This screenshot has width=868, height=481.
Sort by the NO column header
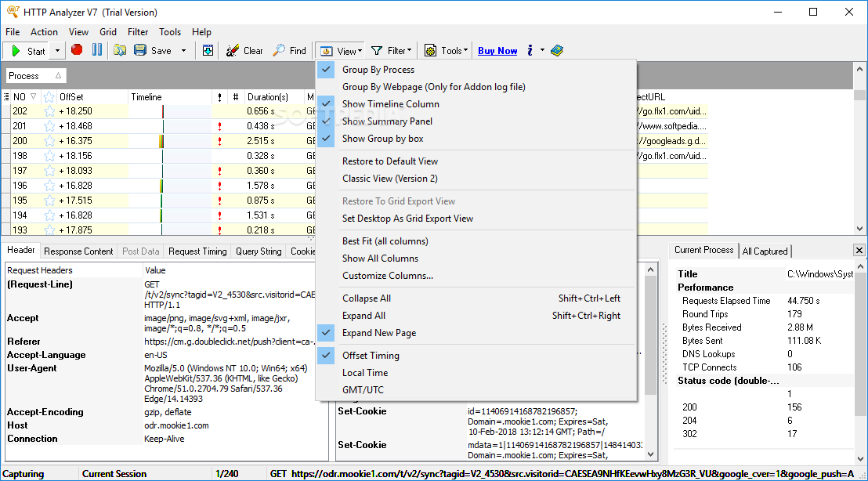coord(24,97)
